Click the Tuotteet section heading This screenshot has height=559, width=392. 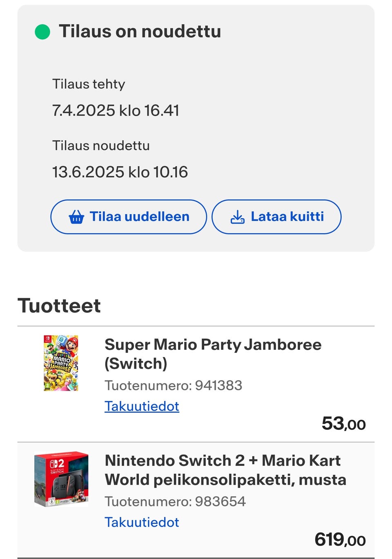(x=59, y=306)
